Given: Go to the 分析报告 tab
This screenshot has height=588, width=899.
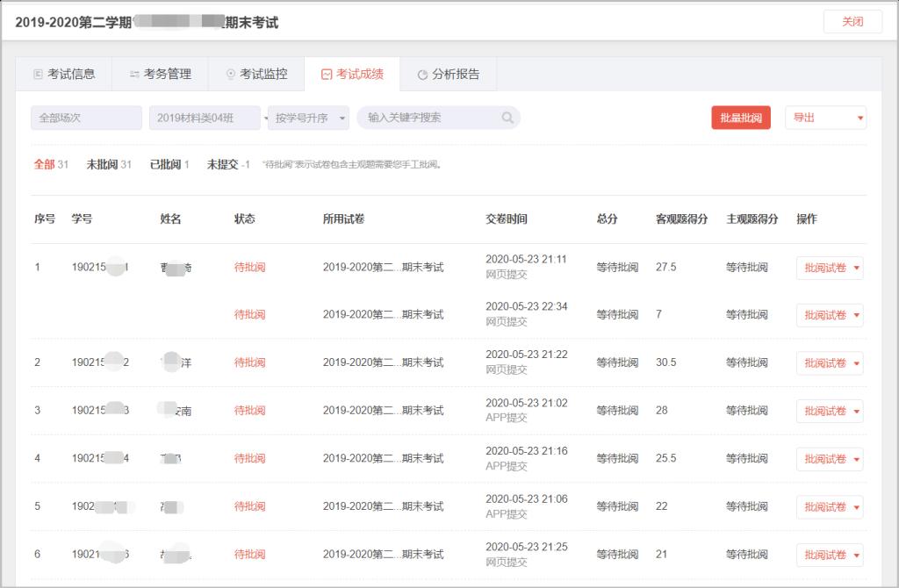Looking at the screenshot, I should (449, 75).
